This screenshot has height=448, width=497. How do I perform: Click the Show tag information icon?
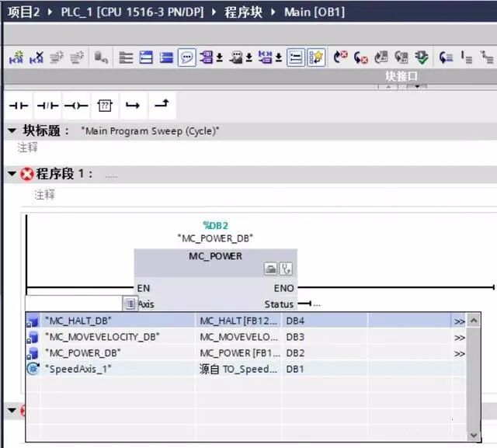click(236, 57)
